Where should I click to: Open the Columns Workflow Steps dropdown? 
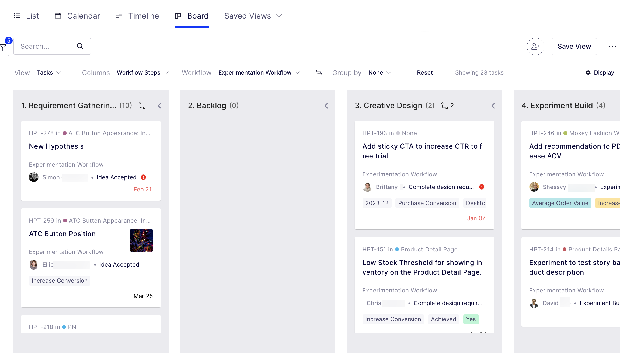click(142, 73)
